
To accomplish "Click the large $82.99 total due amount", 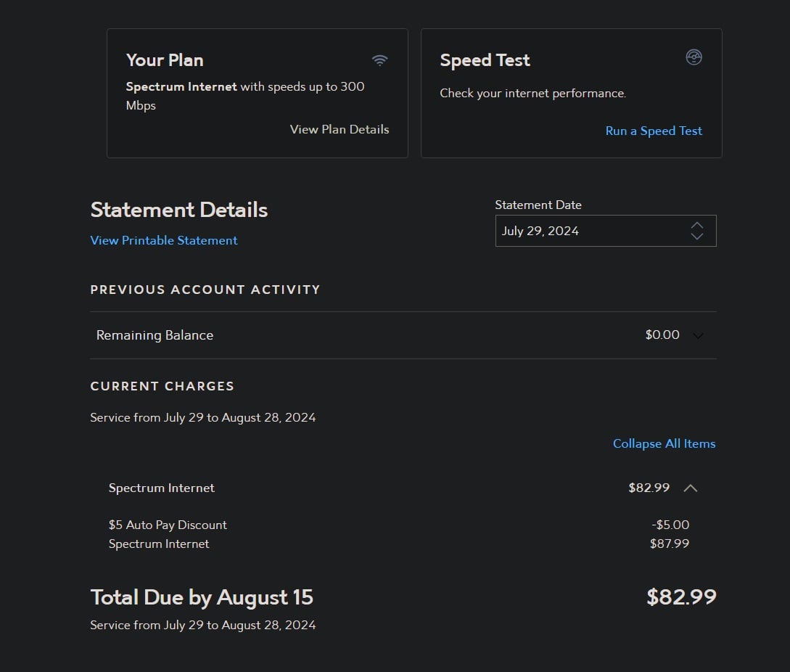I will tap(681, 597).
